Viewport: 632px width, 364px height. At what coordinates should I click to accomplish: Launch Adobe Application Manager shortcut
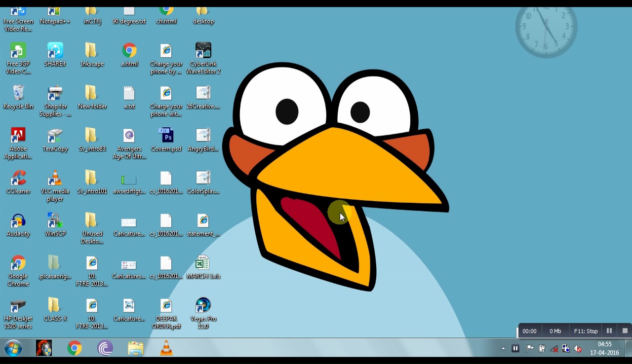pyautogui.click(x=18, y=144)
